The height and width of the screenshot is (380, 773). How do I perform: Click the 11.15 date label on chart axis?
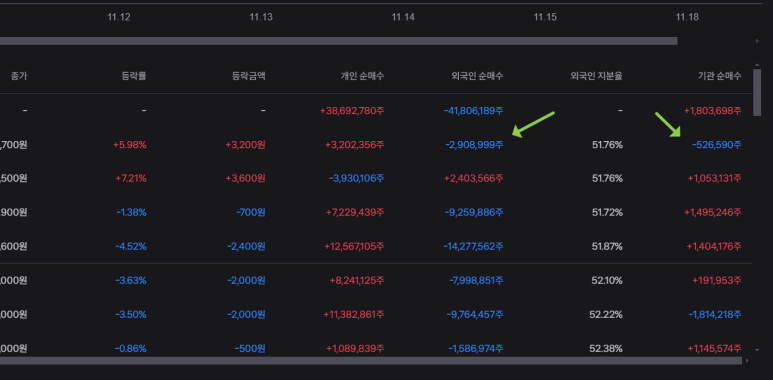coord(545,17)
